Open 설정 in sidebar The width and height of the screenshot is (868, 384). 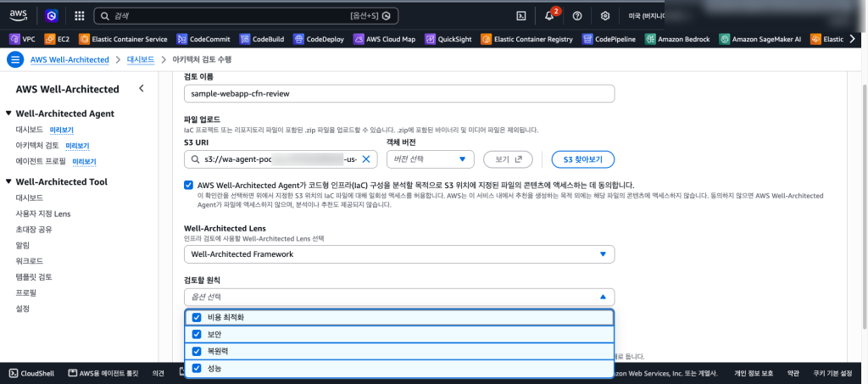point(23,309)
